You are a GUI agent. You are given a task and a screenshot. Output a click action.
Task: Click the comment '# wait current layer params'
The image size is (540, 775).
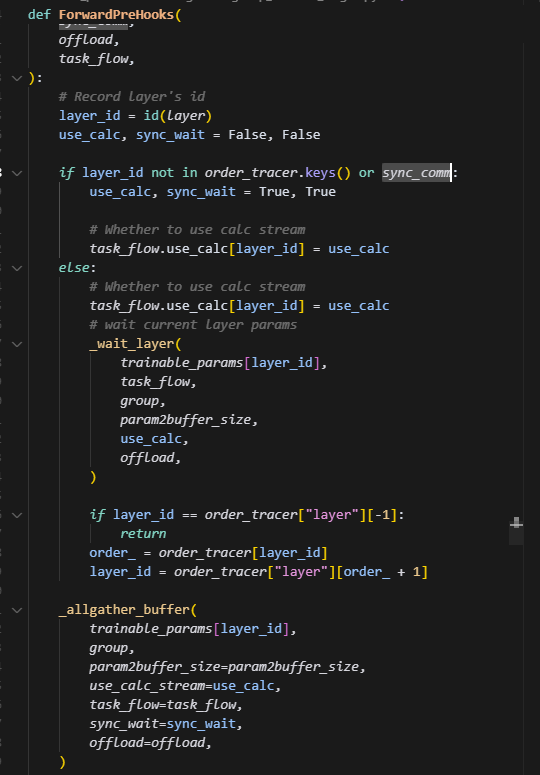pos(193,325)
